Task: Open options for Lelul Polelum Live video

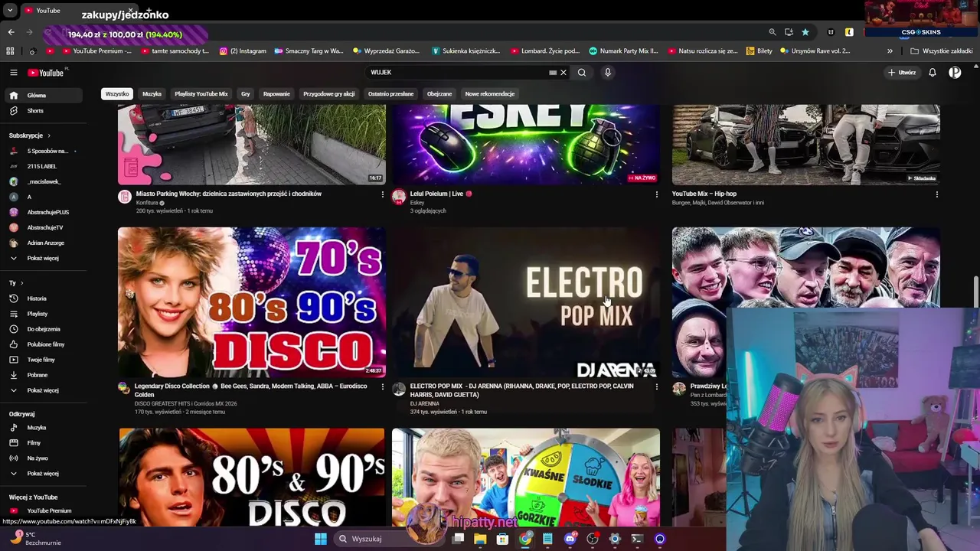Action: [656, 194]
